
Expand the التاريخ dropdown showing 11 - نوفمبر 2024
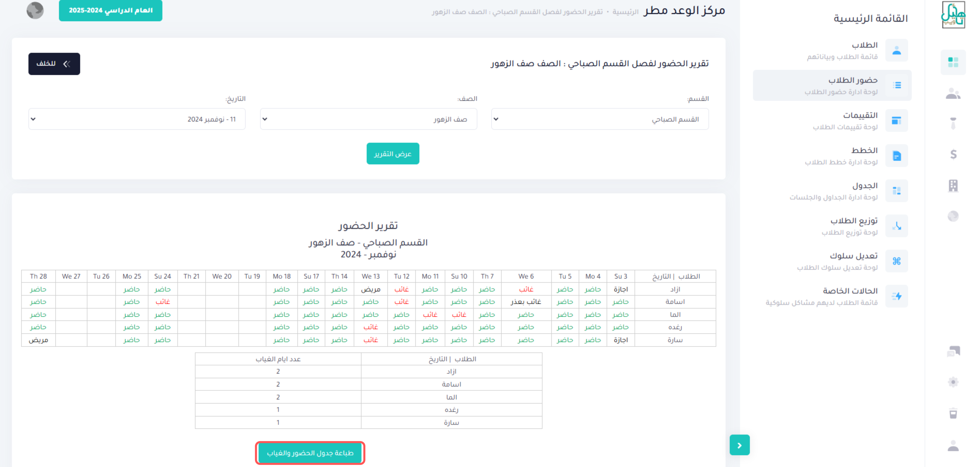(137, 119)
